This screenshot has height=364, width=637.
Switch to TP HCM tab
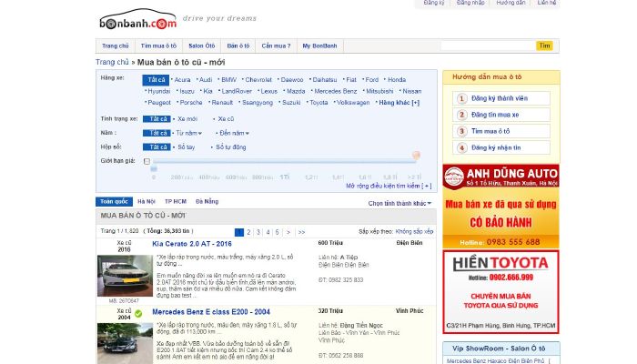coord(176,201)
